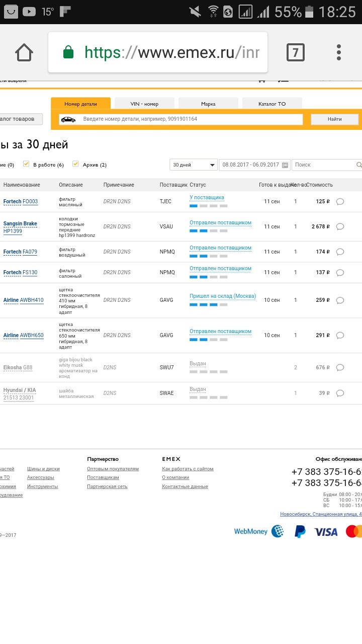The height and width of the screenshot is (644, 362).
Task: Switch to the "VIN - номер" tab
Action: tap(144, 104)
